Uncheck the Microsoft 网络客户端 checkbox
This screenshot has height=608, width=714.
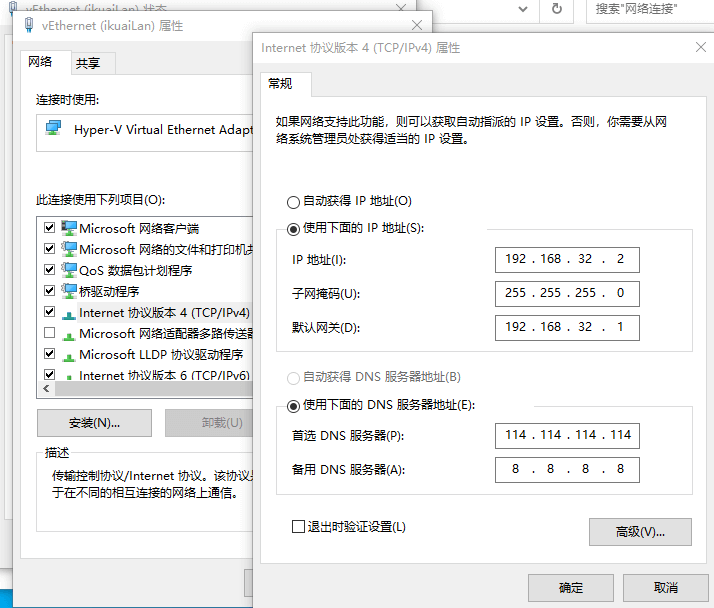49,227
